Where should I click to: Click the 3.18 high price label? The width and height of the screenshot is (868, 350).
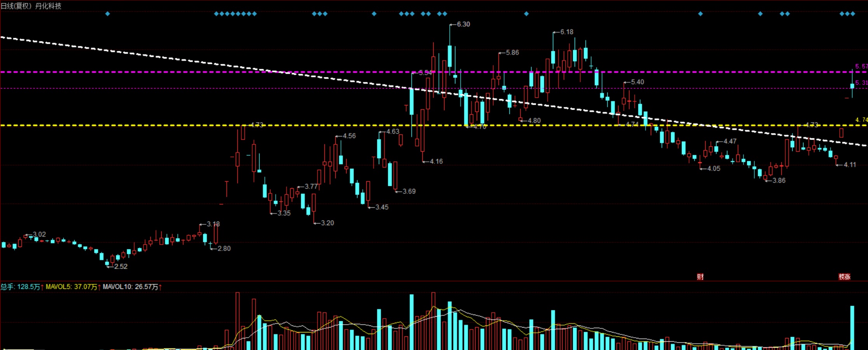click(213, 224)
